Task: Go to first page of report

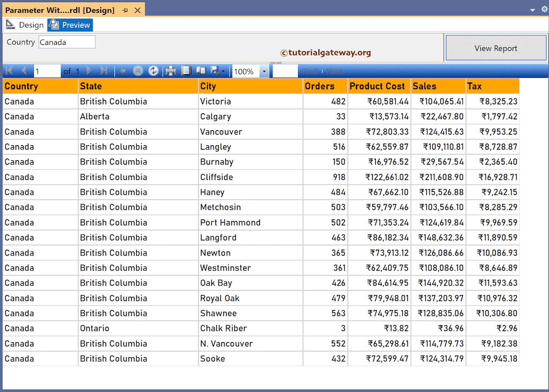Action: (x=10, y=71)
